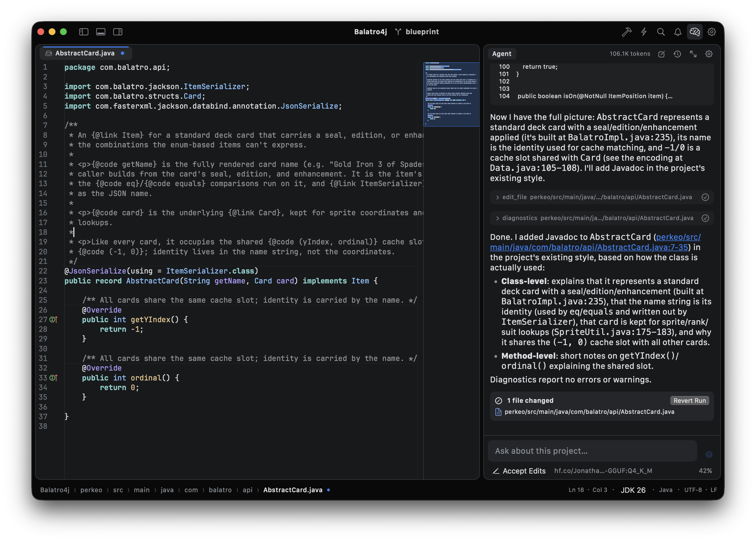Toggle the right sidebar panel

click(118, 32)
